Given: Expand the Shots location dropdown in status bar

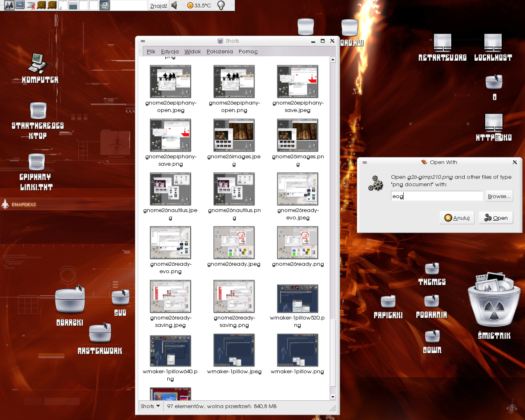Looking at the screenshot, I should (150, 406).
